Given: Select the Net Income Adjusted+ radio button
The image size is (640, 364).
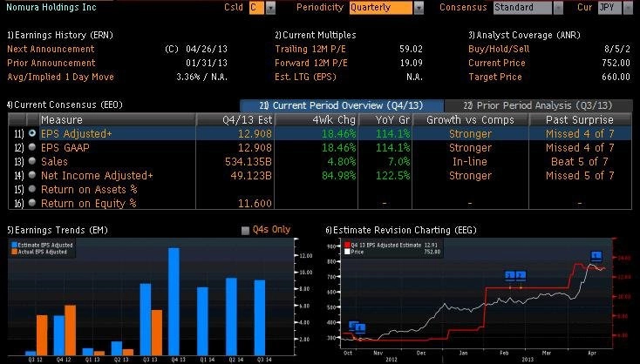Looking at the screenshot, I should coord(32,175).
